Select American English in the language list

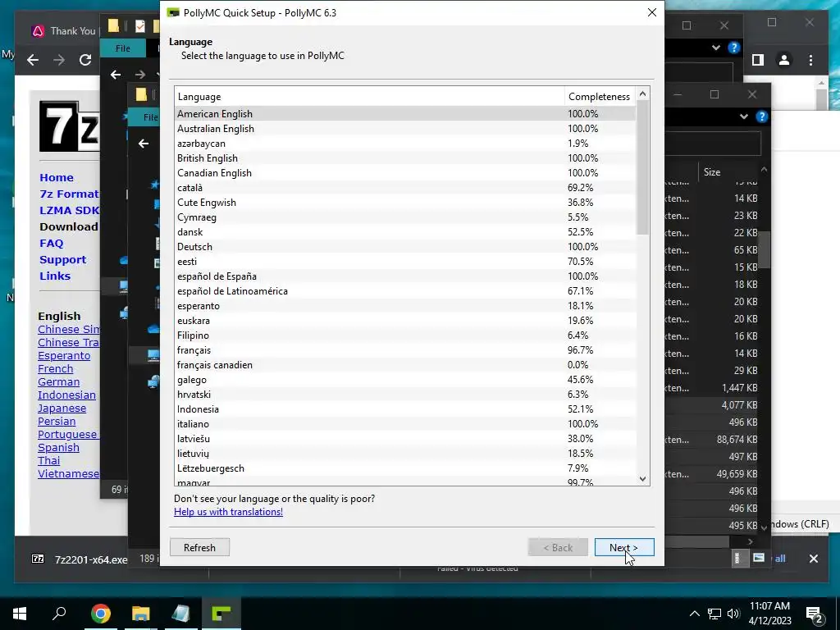pyautogui.click(x=405, y=113)
